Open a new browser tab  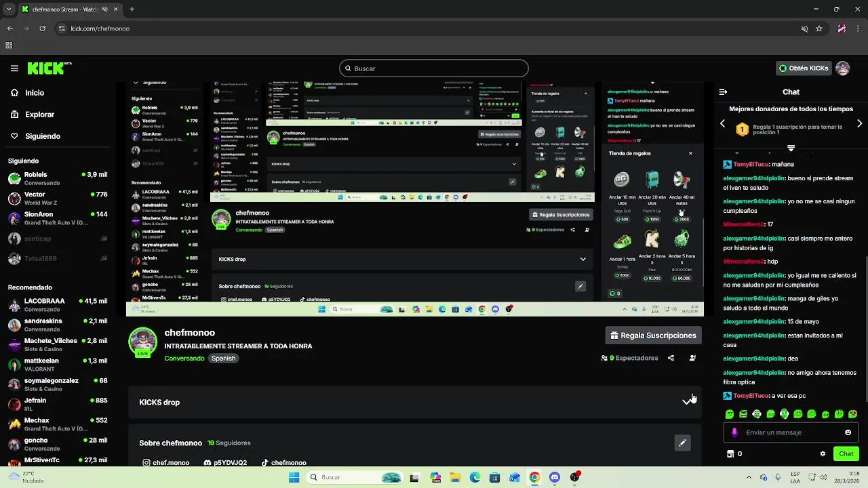tap(132, 9)
